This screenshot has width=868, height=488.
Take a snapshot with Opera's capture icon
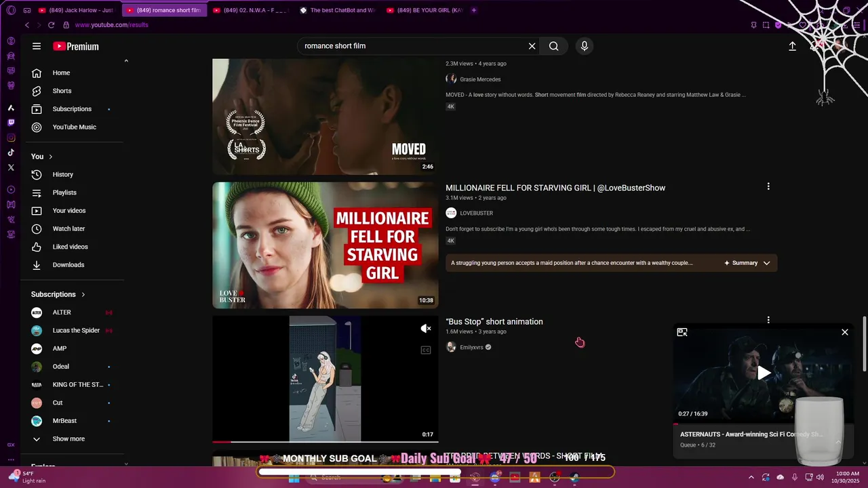pyautogui.click(x=766, y=25)
